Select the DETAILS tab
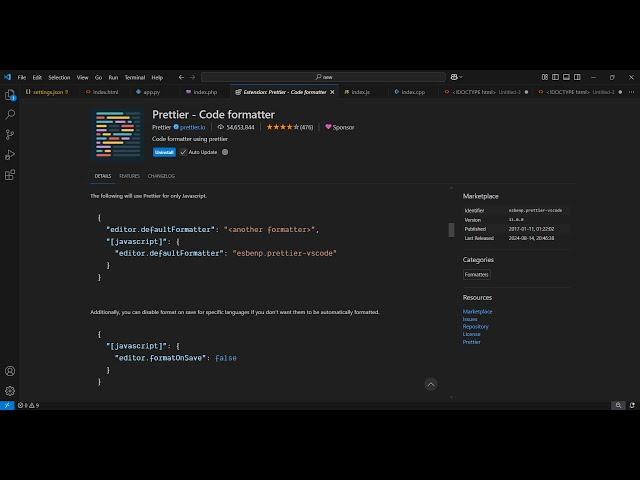 tap(102, 176)
